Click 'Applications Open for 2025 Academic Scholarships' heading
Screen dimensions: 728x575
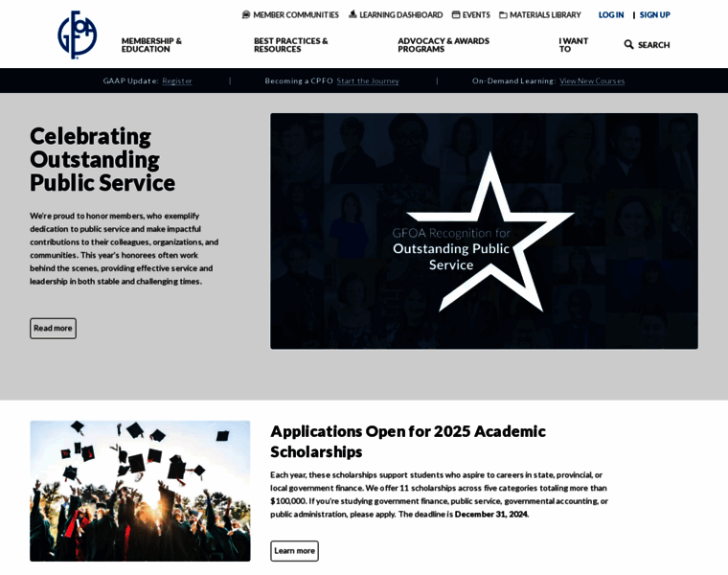click(408, 441)
